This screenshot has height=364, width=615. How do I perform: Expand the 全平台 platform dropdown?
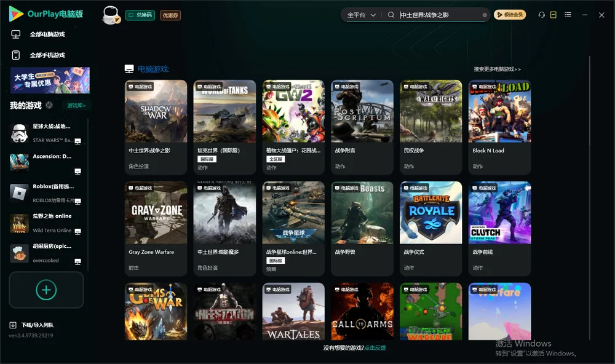pyautogui.click(x=361, y=15)
